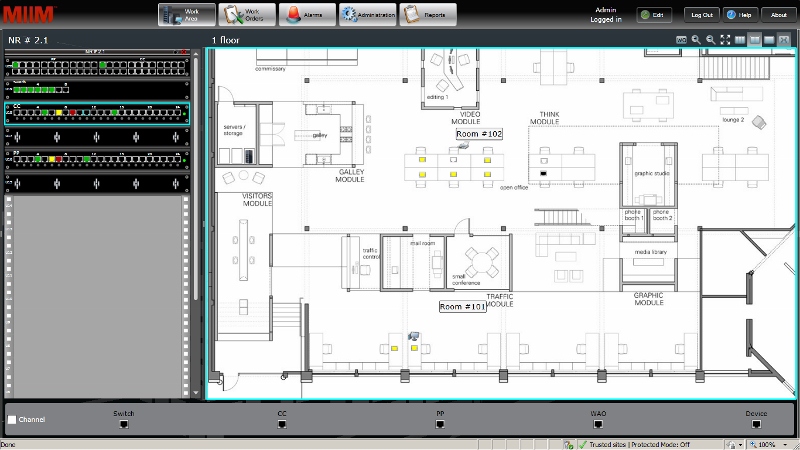Open the Work Orders section
800x450 pixels.
click(x=247, y=15)
